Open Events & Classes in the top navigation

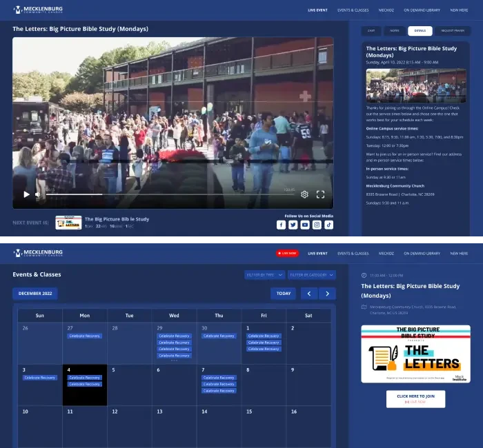click(353, 10)
